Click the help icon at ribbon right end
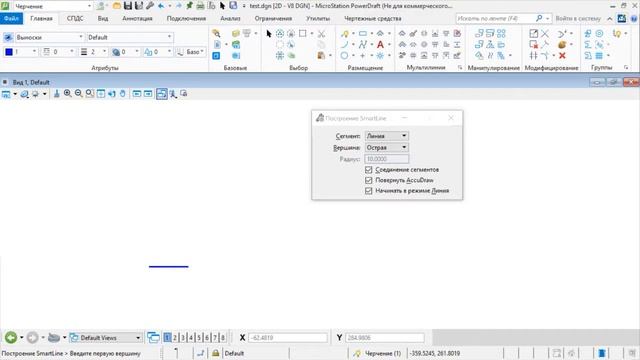Viewport: 640px width, 360px height. click(634, 18)
